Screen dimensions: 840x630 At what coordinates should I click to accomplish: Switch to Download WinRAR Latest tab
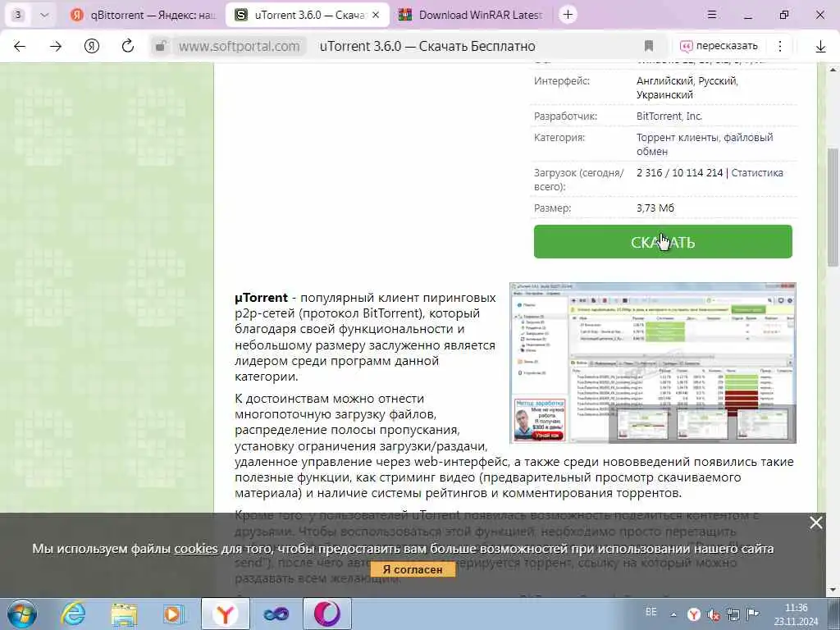(472, 15)
